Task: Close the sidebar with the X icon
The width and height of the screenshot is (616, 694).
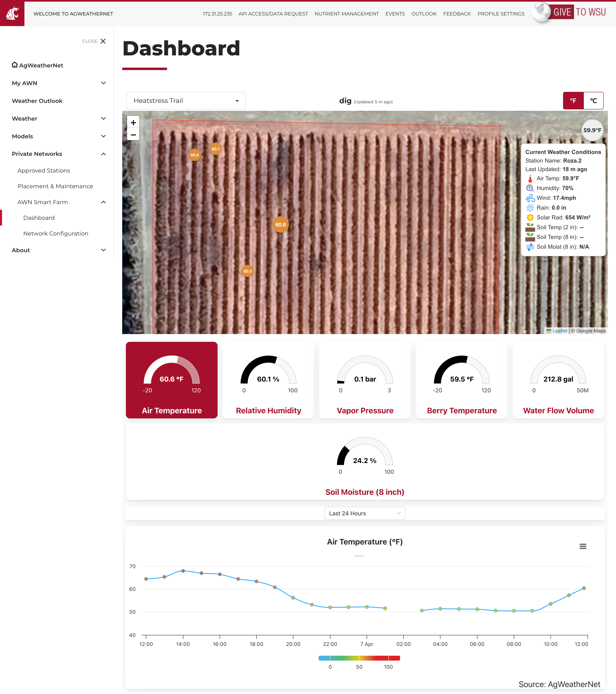Action: point(103,41)
